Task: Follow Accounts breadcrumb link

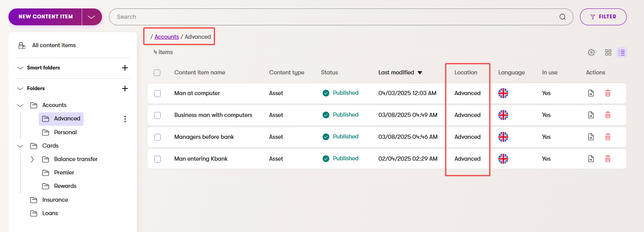Action: point(166,37)
